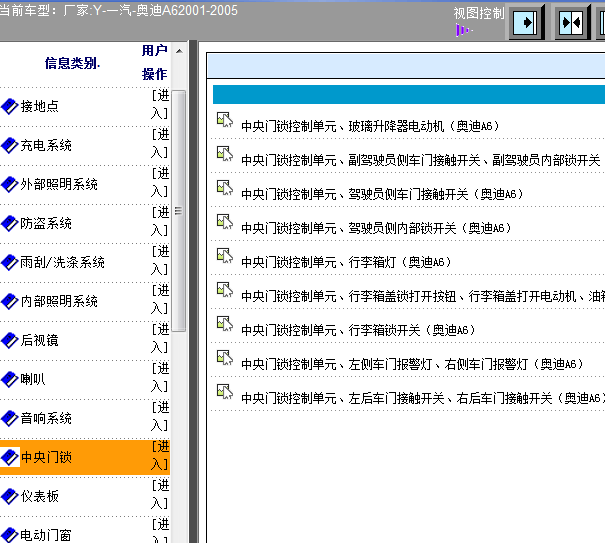
Task: Open 中央门锁控制单元、行李箱灯 link
Action: click(x=346, y=262)
